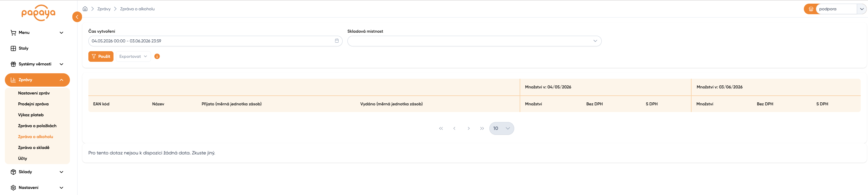Image resolution: width=868 pixels, height=195 pixels.
Task: Click the shopping cart Menu icon
Action: [x=13, y=33]
